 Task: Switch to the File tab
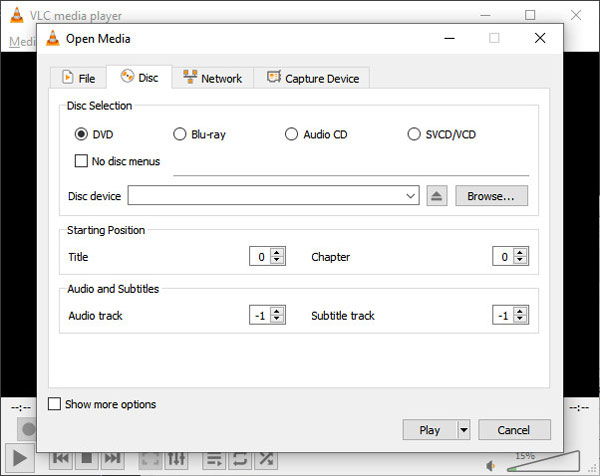[x=78, y=78]
